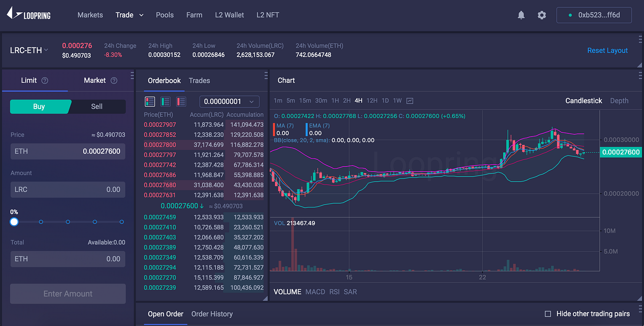The image size is (644, 326).
Task: Set amount slider to last stop
Action: pyautogui.click(x=121, y=222)
